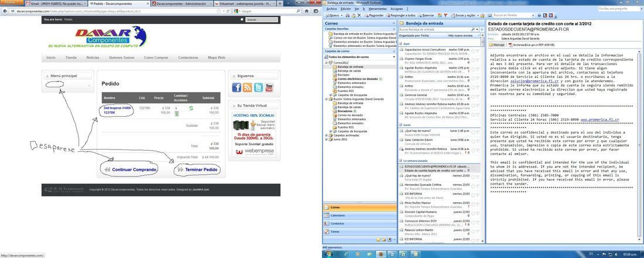Click Terminar Pedido button
Image resolution: width=644 pixels, height=258 pixels.
click(x=197, y=169)
